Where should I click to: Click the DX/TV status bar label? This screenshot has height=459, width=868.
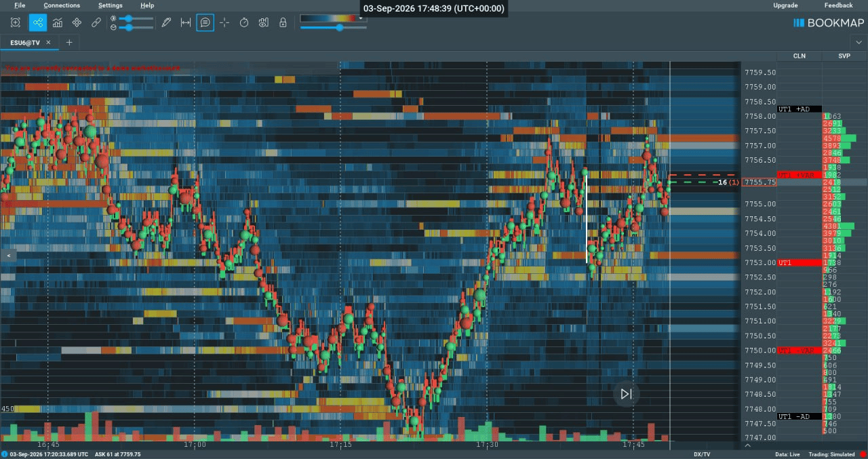coord(702,454)
